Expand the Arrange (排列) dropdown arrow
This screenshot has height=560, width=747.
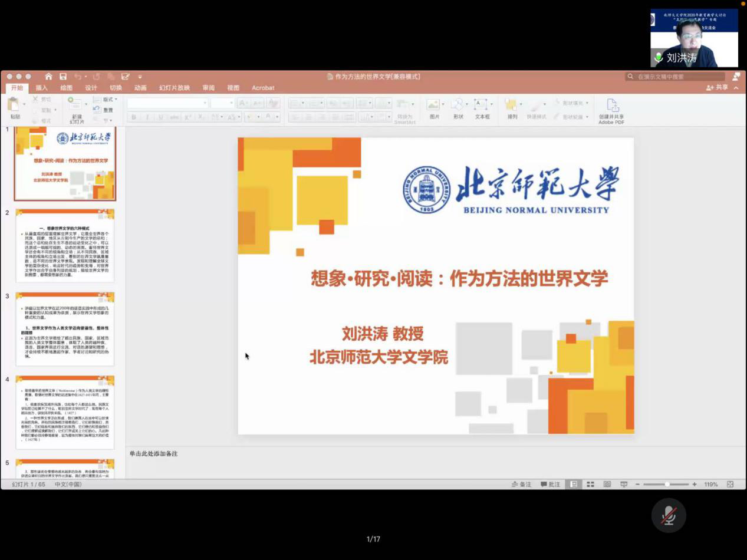tap(521, 104)
